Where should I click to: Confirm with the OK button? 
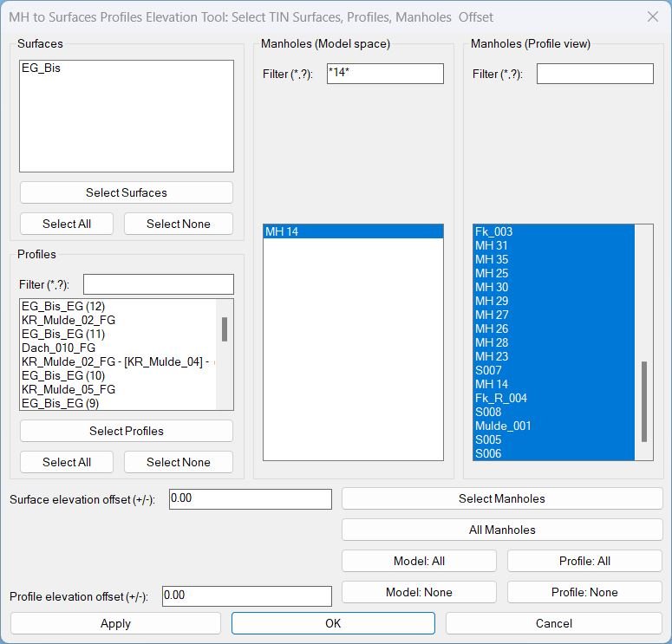coord(333,623)
